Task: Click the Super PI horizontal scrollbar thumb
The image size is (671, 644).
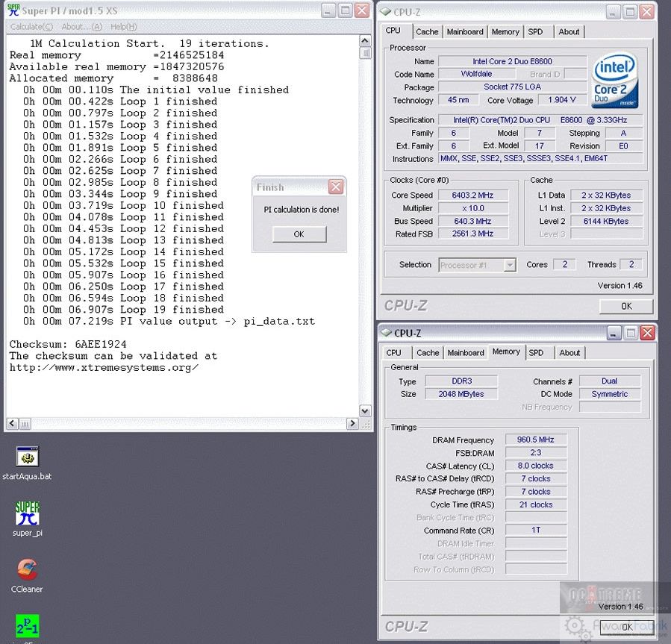Action: pos(25,424)
